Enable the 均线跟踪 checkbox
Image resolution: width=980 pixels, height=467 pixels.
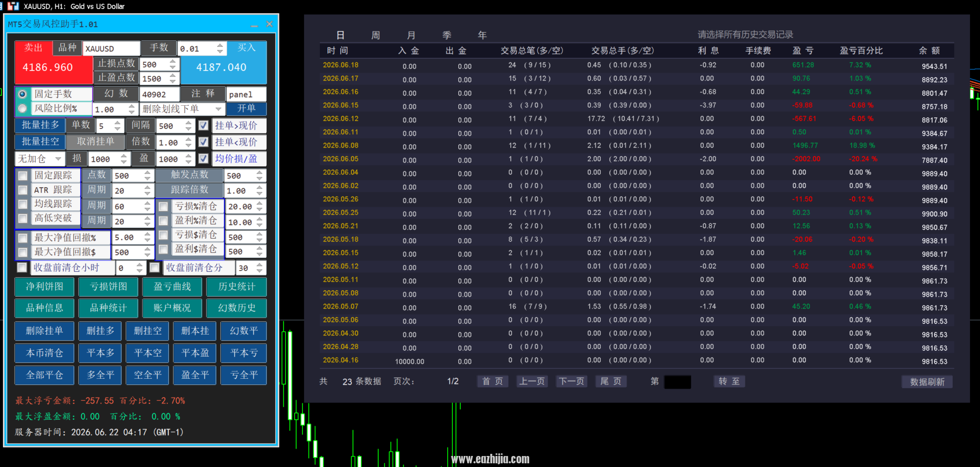[x=23, y=204]
